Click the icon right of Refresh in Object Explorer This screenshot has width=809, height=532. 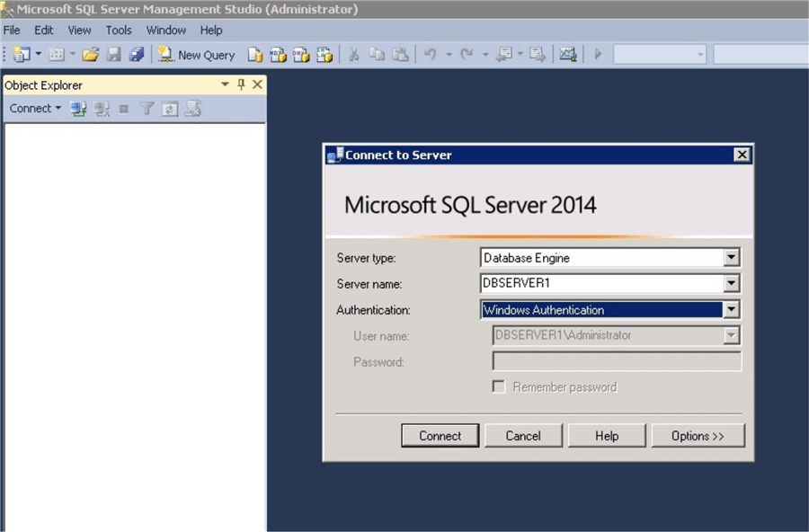tap(193, 109)
